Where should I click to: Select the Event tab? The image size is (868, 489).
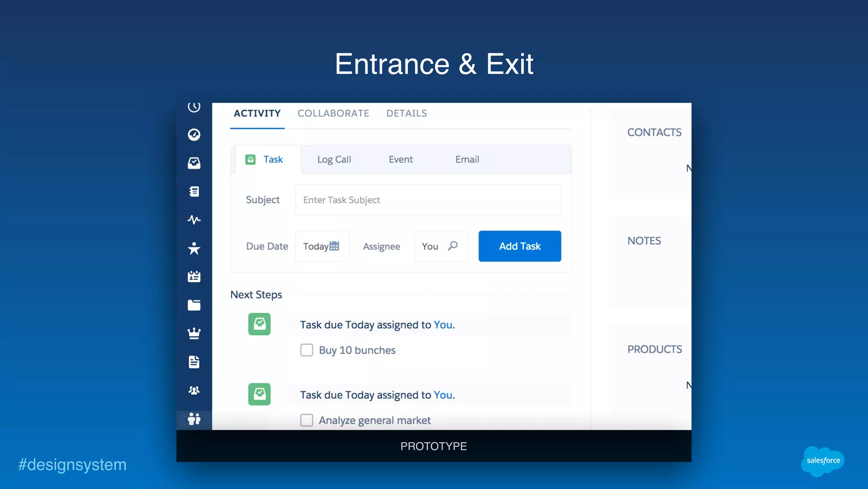tap(401, 159)
